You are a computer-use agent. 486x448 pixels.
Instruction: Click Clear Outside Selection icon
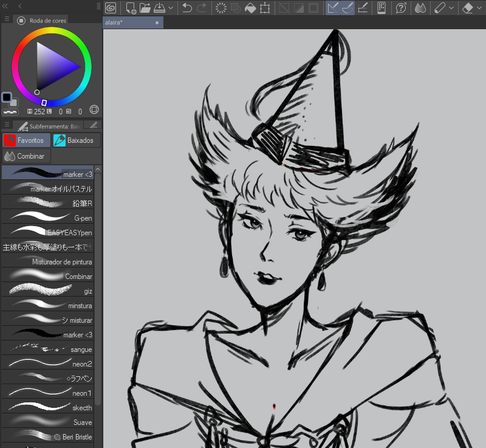[236, 8]
